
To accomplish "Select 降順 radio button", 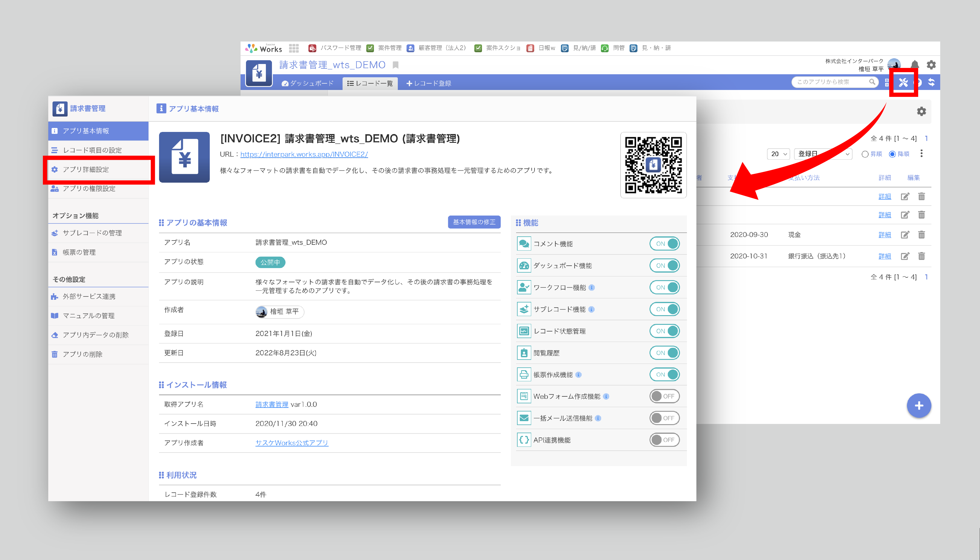I will click(892, 154).
